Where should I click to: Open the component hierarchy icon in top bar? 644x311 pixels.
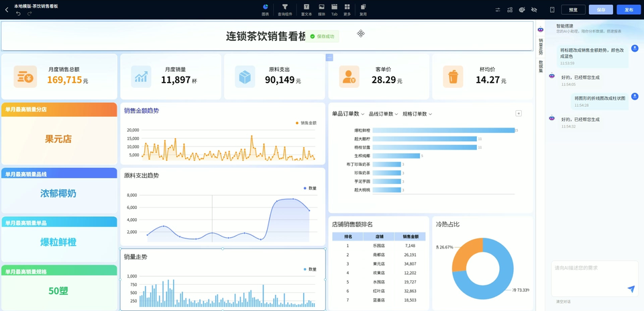click(x=510, y=9)
